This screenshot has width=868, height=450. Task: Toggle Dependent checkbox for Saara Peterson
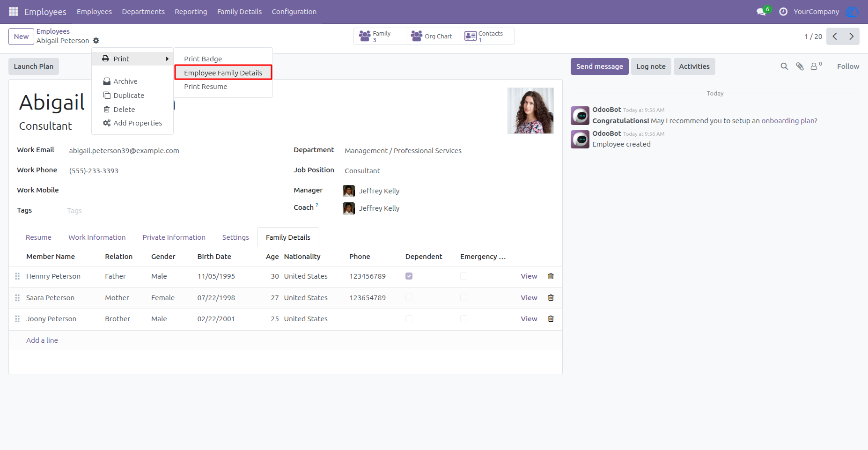coord(409,297)
